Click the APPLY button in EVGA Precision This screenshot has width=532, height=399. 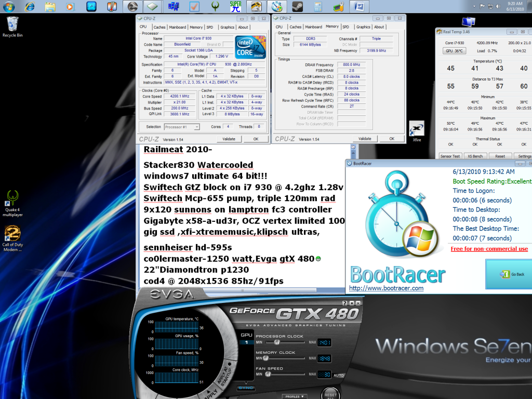pyautogui.click(x=211, y=395)
